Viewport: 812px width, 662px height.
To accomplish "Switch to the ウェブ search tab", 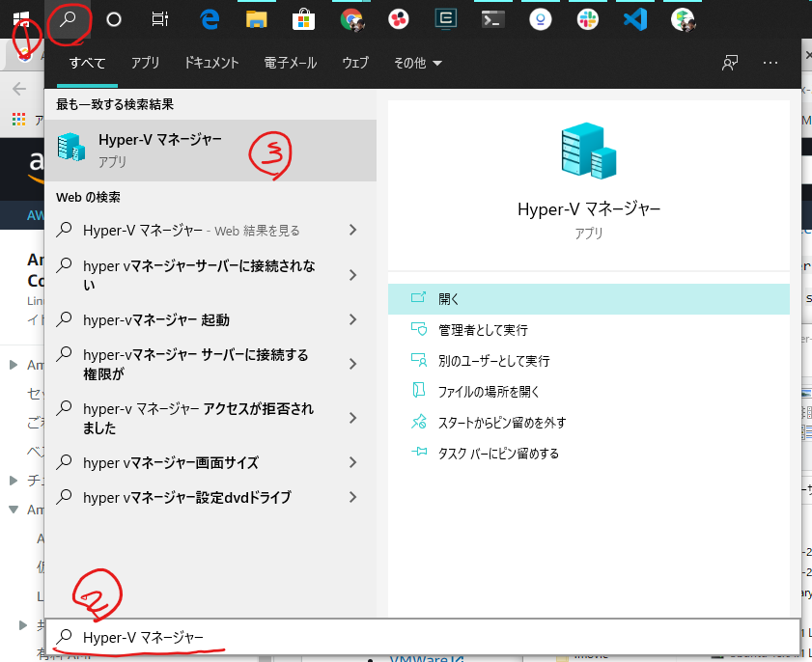I will [355, 63].
